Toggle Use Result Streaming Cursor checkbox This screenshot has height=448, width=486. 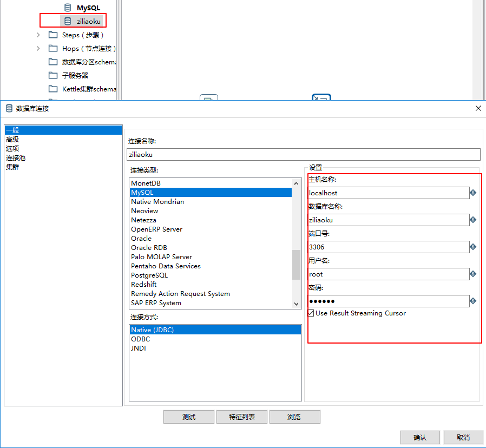(311, 313)
